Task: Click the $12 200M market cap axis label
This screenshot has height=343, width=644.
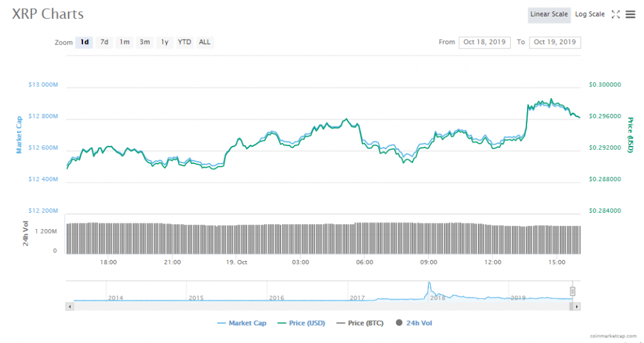Action: [x=43, y=211]
